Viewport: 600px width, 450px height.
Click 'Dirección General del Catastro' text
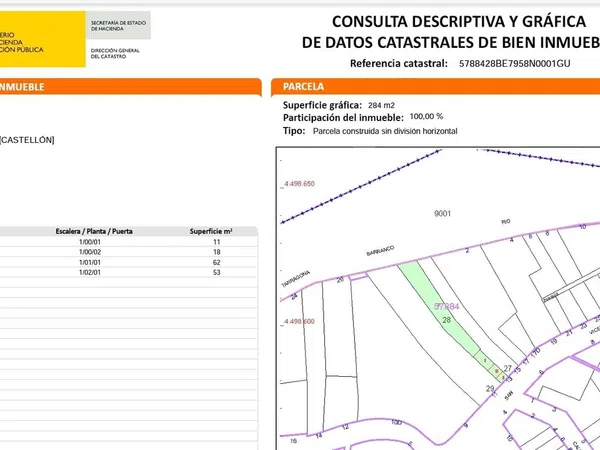pyautogui.click(x=115, y=53)
